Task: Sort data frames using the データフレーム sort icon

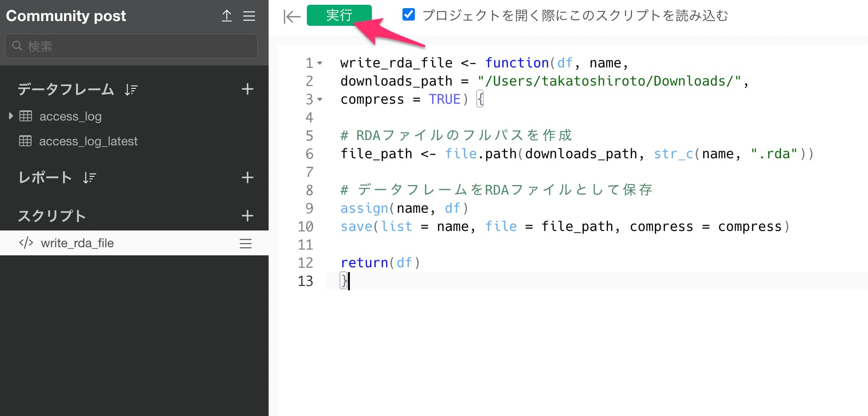Action: pos(131,89)
